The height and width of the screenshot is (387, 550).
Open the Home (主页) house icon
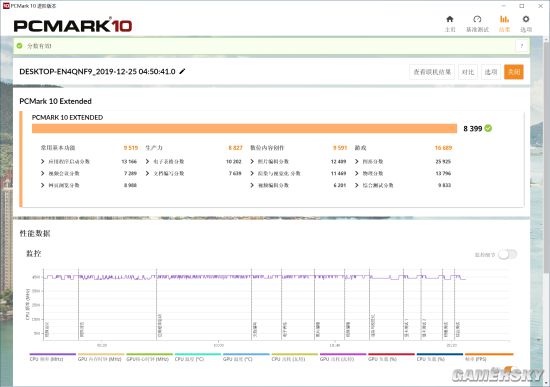(450, 19)
